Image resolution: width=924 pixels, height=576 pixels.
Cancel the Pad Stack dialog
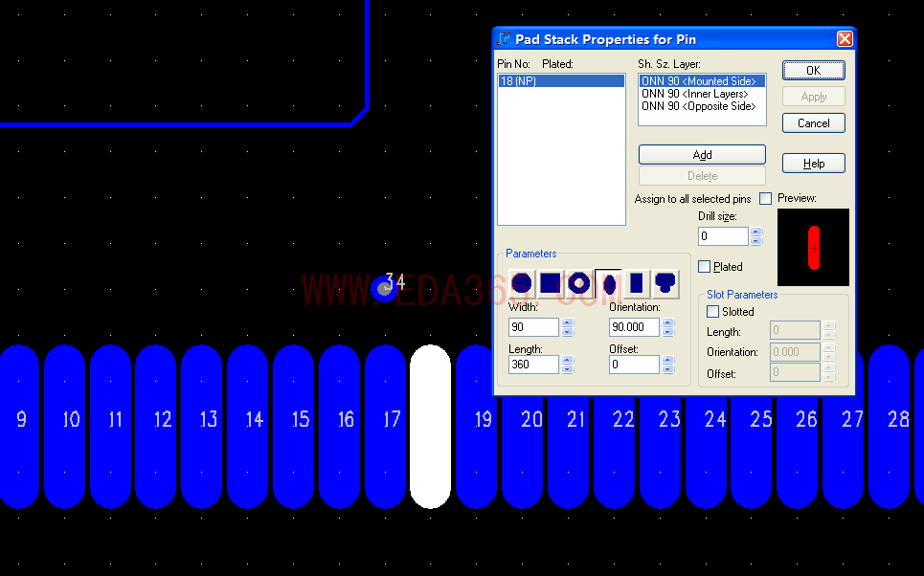point(813,123)
